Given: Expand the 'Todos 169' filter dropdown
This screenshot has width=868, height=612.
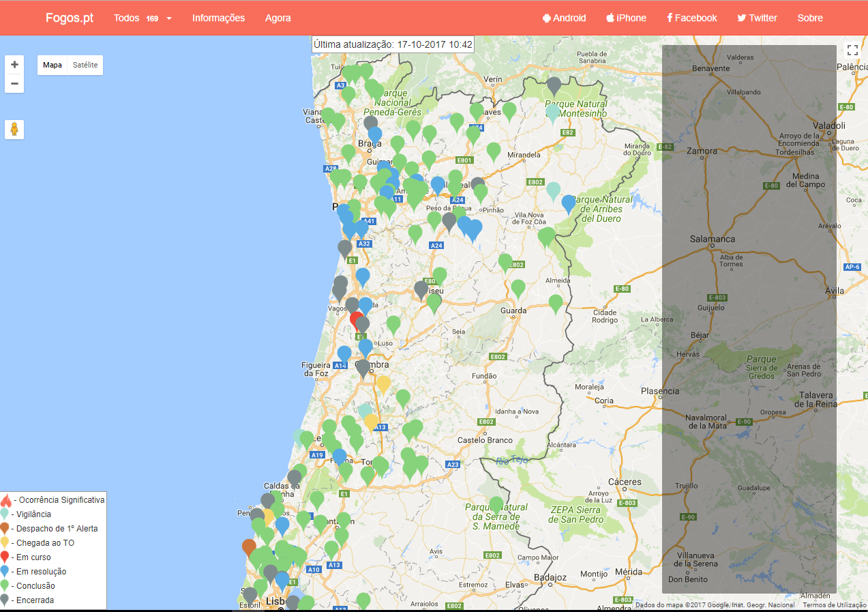Looking at the screenshot, I should click(141, 18).
